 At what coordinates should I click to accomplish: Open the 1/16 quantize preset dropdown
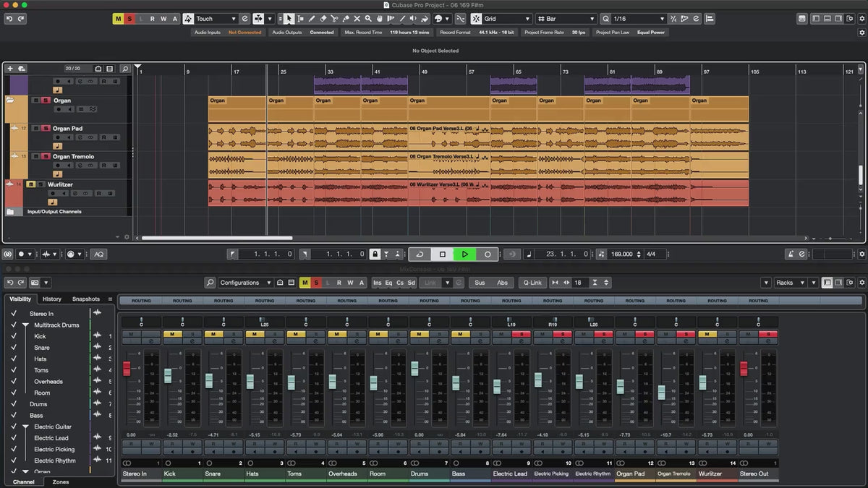[638, 19]
